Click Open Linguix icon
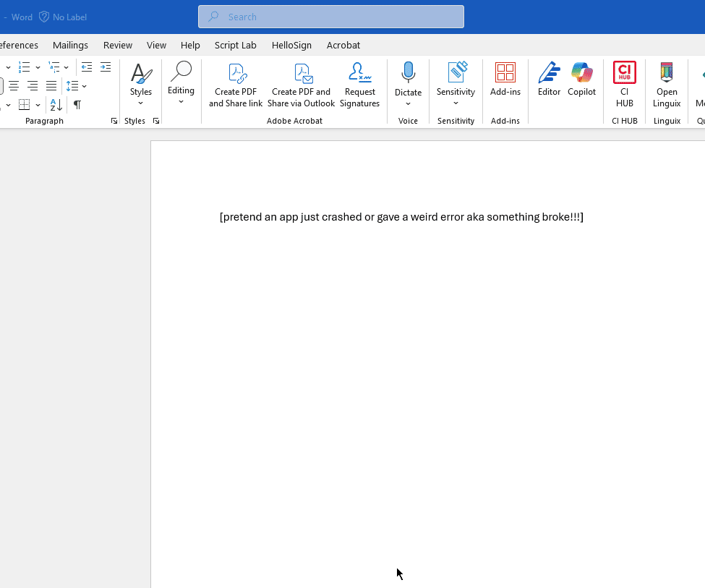This screenshot has height=588, width=705. click(x=667, y=72)
